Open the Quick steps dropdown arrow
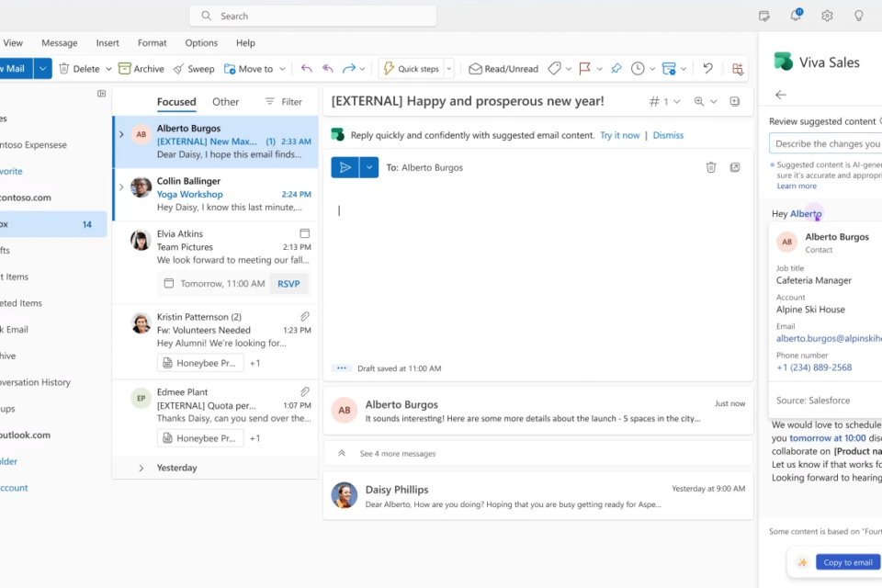The width and height of the screenshot is (882, 588). 447,68
